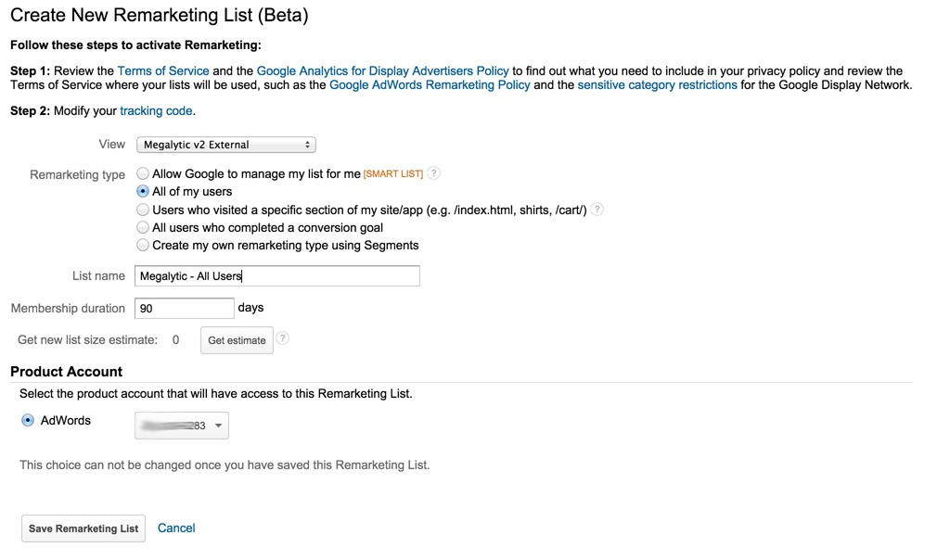Click the Get estimate button
This screenshot has width=937, height=560.
pyautogui.click(x=237, y=340)
